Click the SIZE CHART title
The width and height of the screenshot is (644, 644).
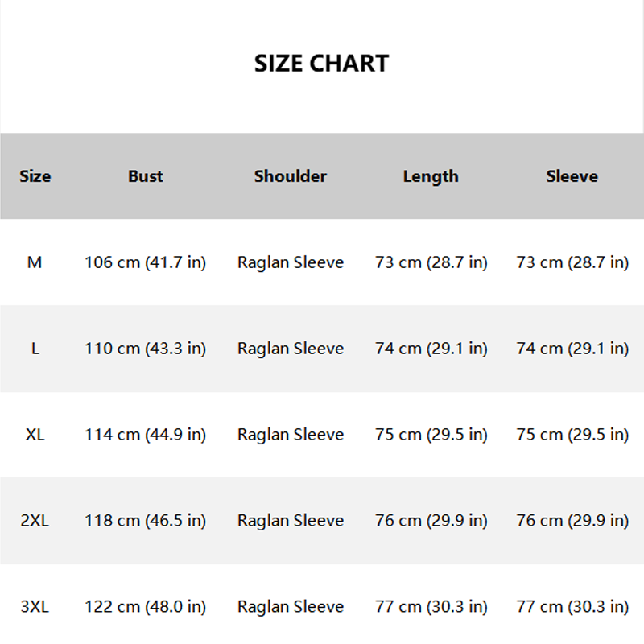pos(321,64)
